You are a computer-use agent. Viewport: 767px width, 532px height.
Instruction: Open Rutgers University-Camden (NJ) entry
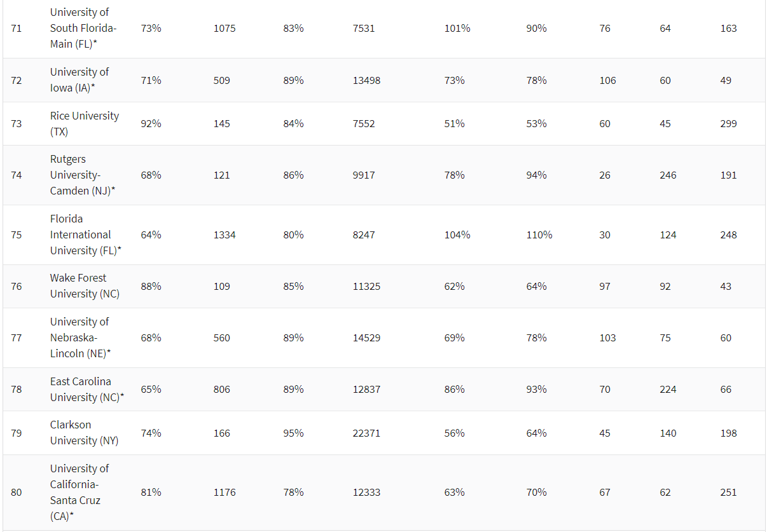pos(83,175)
